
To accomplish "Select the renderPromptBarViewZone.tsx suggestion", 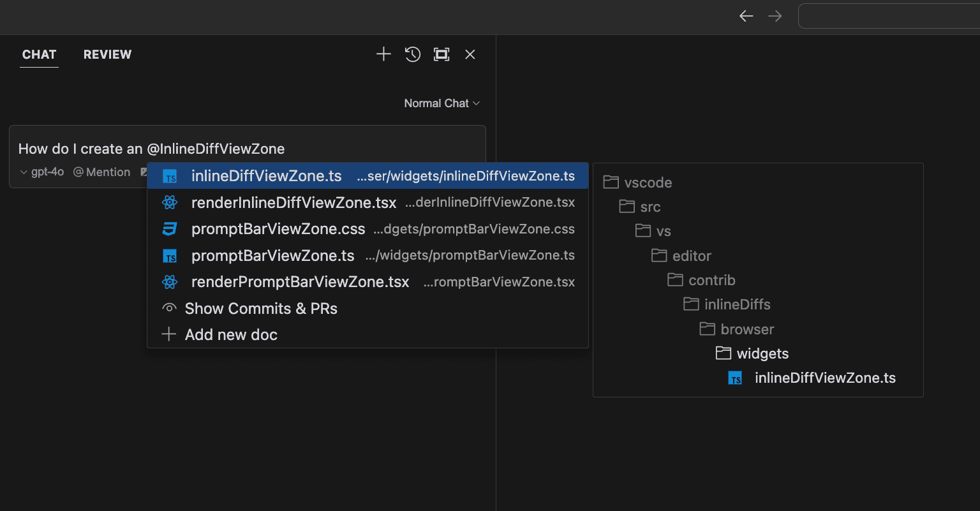I will click(x=367, y=282).
